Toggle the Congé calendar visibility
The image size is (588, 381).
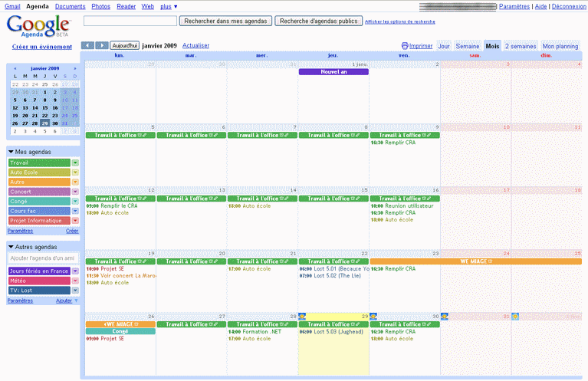coord(39,202)
